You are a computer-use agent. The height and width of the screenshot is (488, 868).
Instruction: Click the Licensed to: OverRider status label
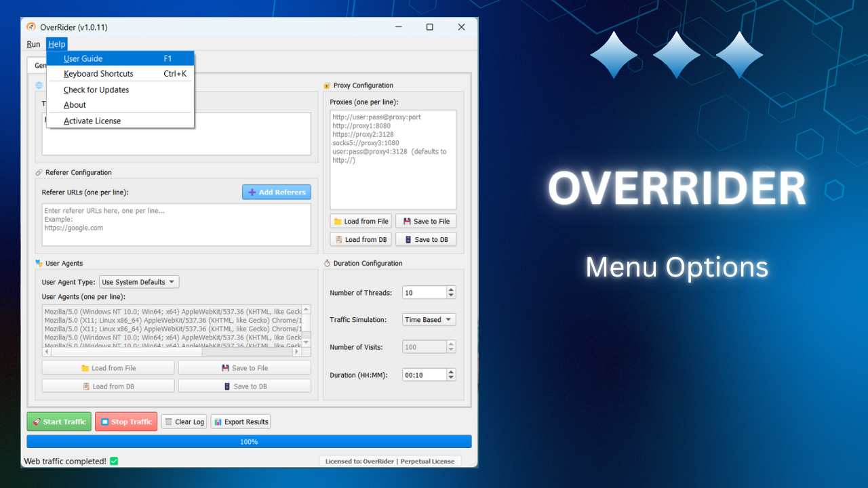[x=390, y=461]
